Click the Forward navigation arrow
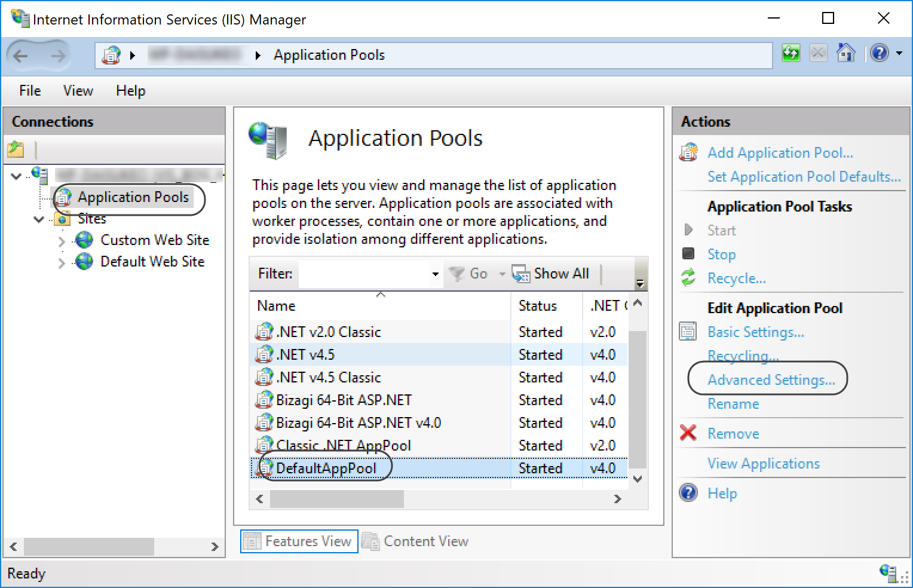 click(58, 56)
